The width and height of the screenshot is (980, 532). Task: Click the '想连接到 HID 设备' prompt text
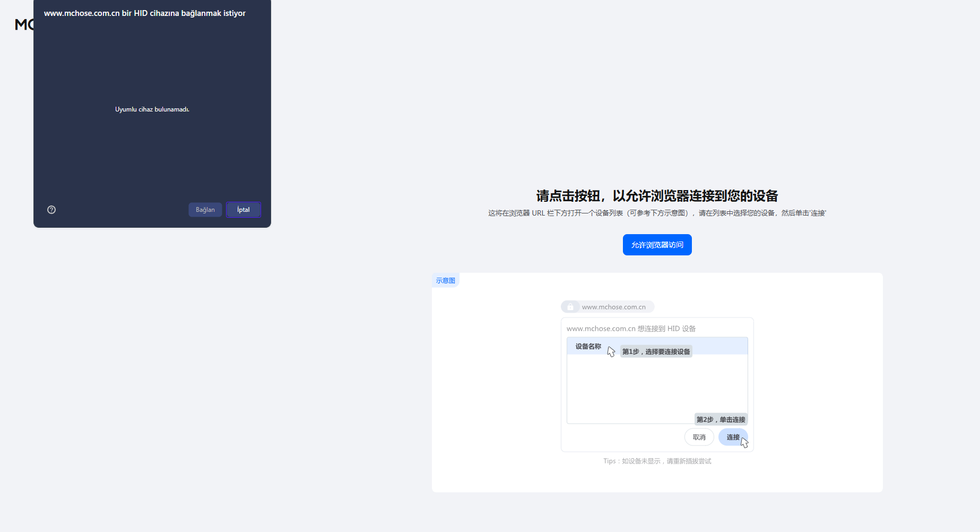point(631,329)
